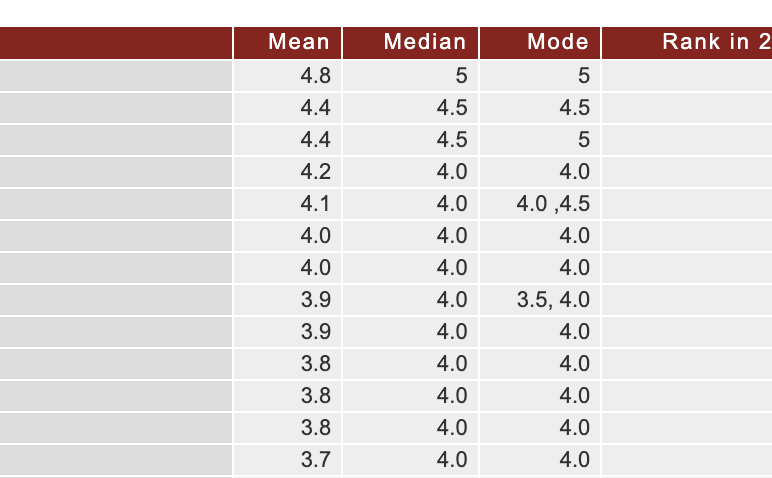Viewport: 772px width, 478px height.
Task: Click the mode value in the 3.7 row
Action: tap(574, 460)
